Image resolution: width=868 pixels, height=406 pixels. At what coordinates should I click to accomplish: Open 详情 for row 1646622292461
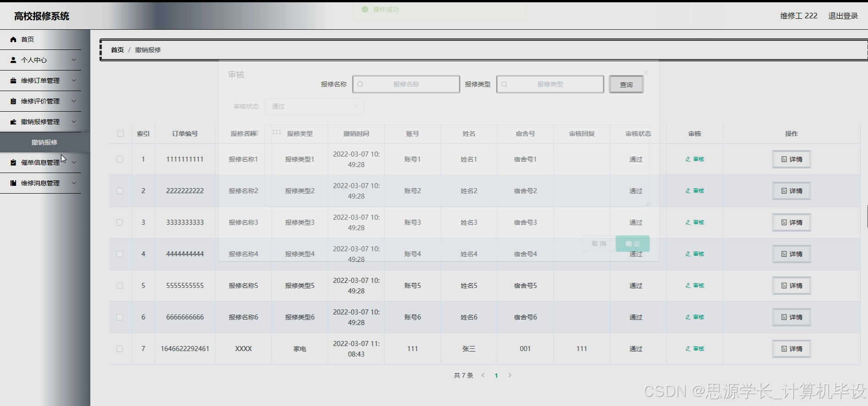click(792, 349)
